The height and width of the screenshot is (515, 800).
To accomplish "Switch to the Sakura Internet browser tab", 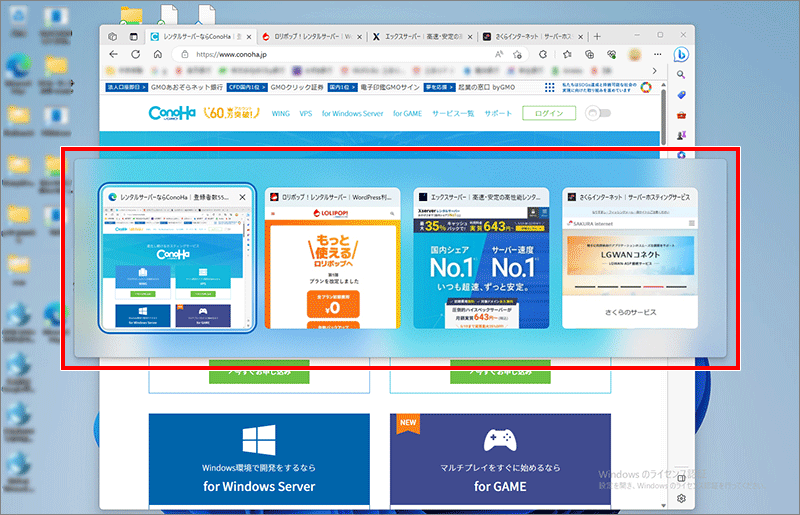I will point(534,37).
